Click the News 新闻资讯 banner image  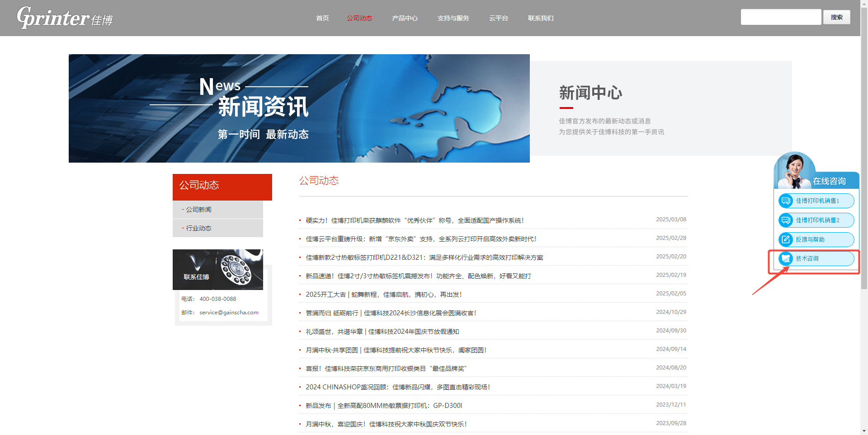[x=299, y=108]
